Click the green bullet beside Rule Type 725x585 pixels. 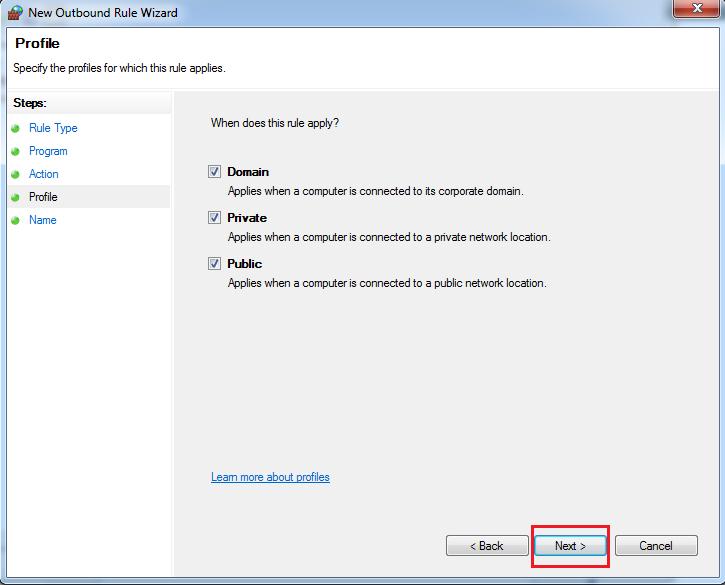coord(15,128)
